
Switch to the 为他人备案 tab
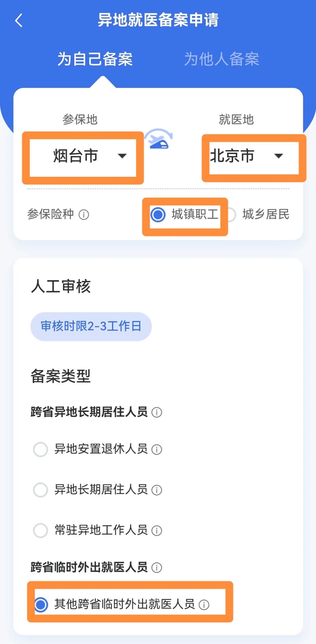click(221, 59)
